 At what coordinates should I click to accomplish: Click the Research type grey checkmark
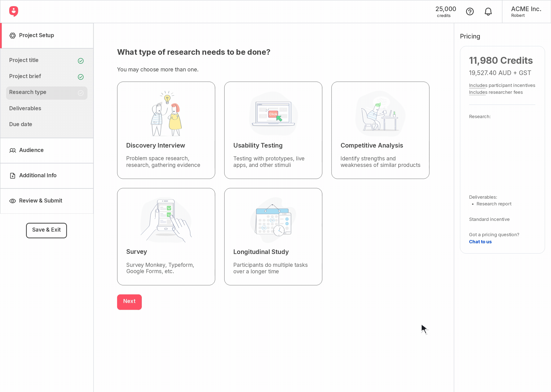pyautogui.click(x=81, y=93)
